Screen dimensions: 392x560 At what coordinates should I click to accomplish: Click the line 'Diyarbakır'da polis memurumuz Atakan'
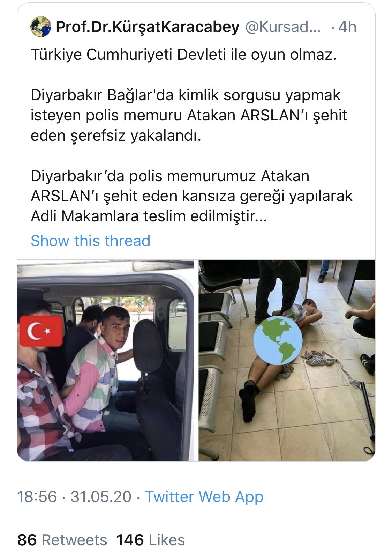point(170,176)
